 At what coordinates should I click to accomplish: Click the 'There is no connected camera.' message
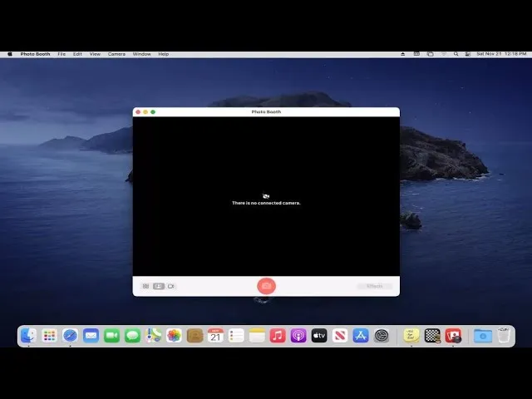point(266,203)
